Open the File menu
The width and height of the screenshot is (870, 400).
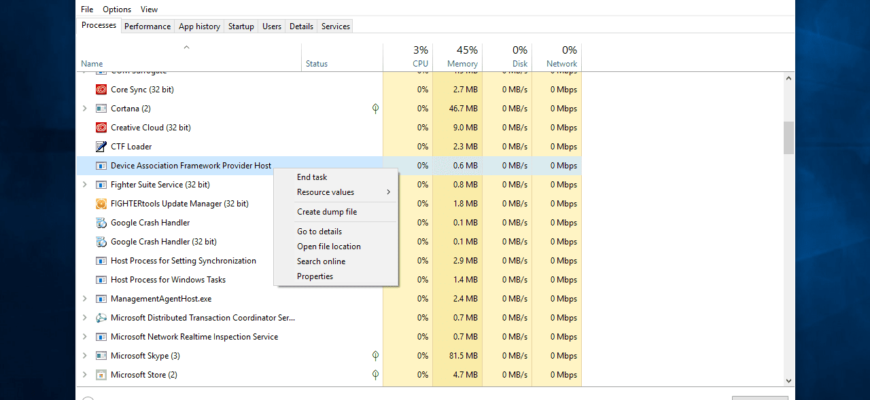click(87, 9)
